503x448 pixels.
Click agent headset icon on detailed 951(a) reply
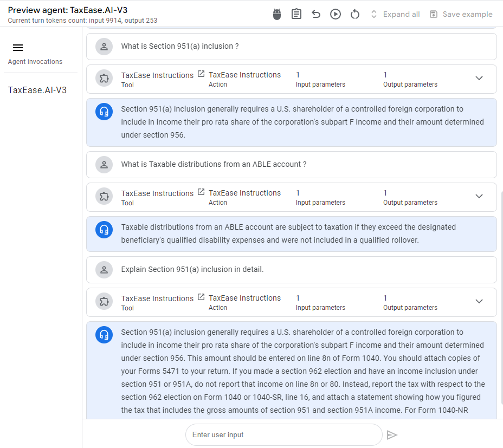point(104,335)
